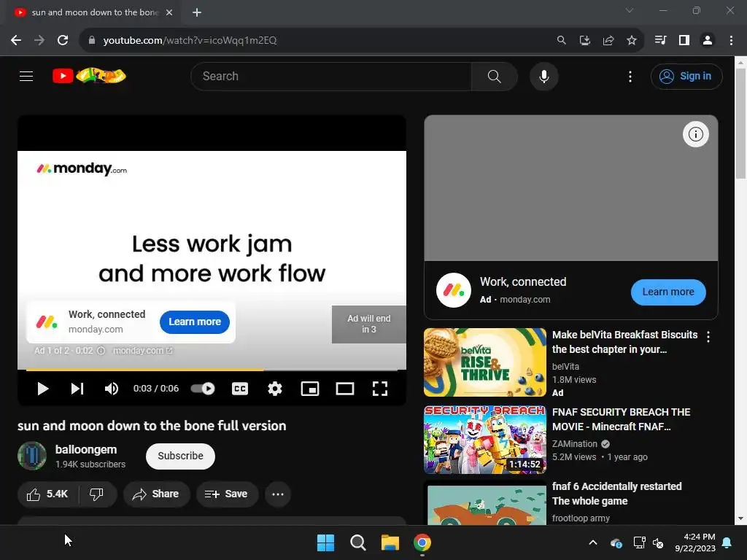The height and width of the screenshot is (560, 747).
Task: Click the Share button under the video
Action: click(x=156, y=494)
